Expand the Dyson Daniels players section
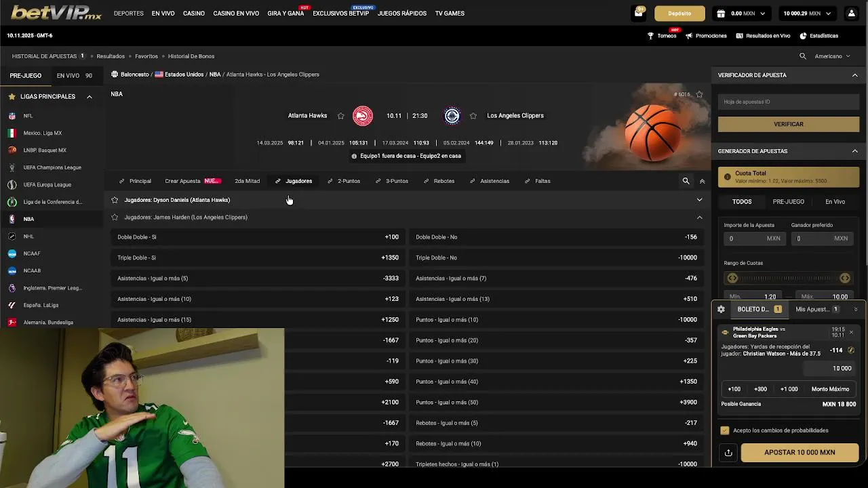The height and width of the screenshot is (488, 868). tap(699, 200)
